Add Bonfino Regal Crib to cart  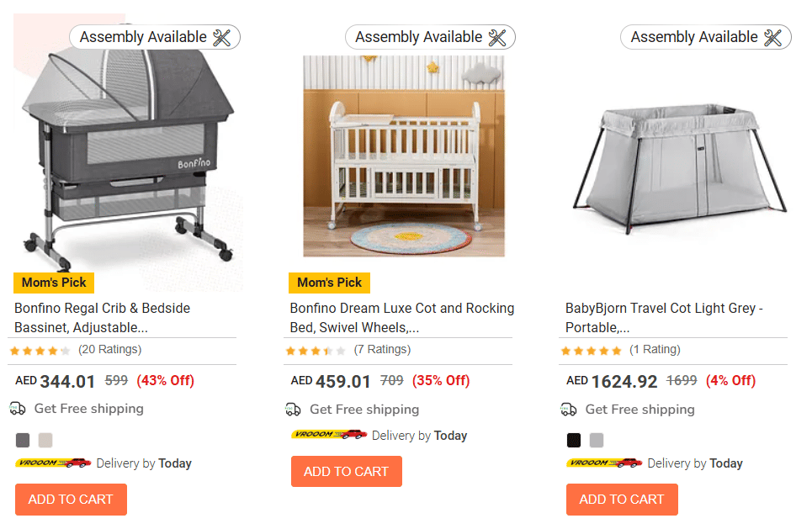click(71, 500)
